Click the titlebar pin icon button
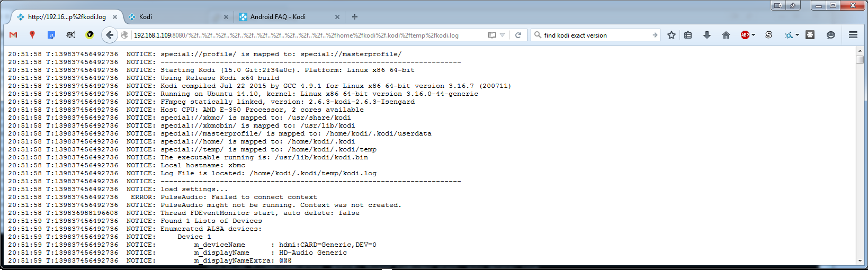This screenshot has width=868, height=270. coord(793,5)
